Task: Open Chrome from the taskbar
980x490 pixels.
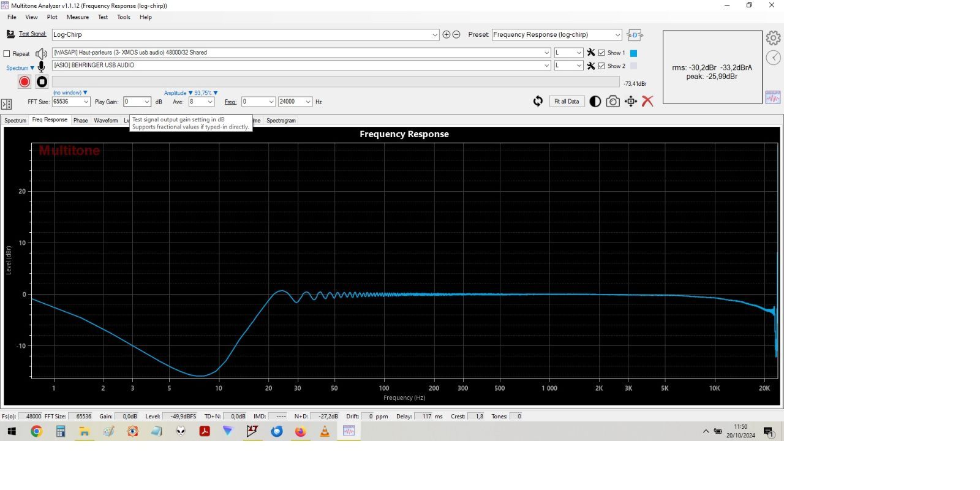Action: point(36,431)
